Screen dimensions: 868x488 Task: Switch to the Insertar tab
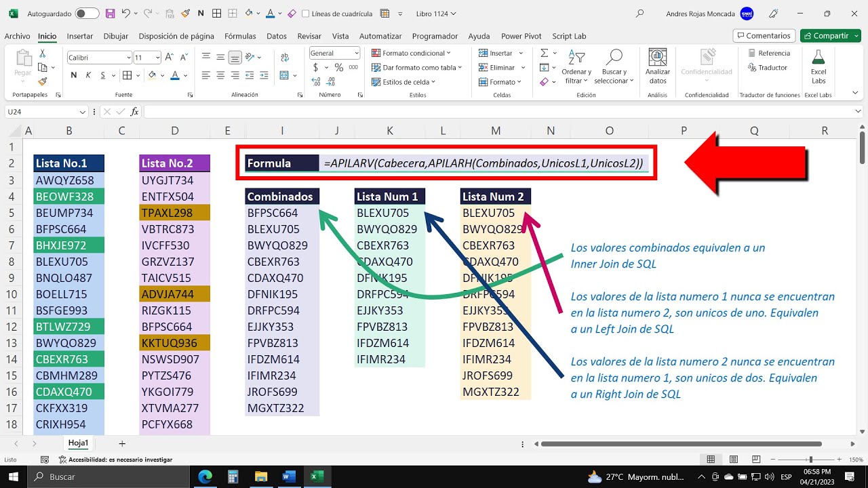pos(80,36)
